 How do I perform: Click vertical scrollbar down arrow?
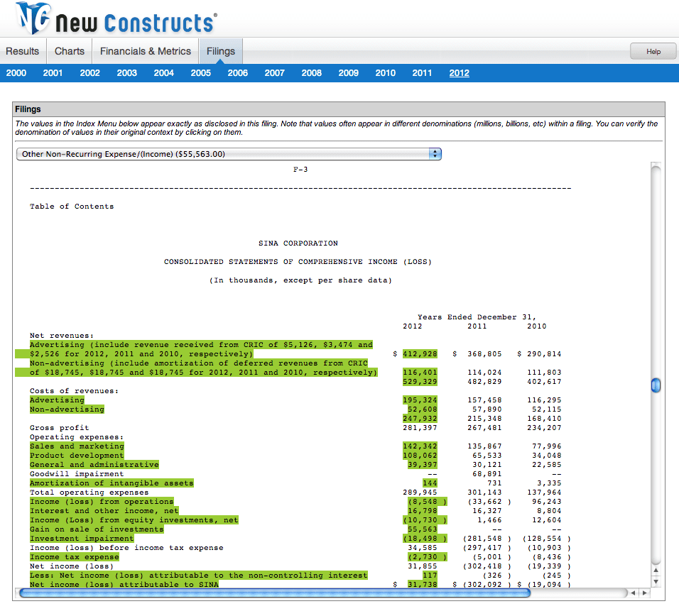click(656, 582)
